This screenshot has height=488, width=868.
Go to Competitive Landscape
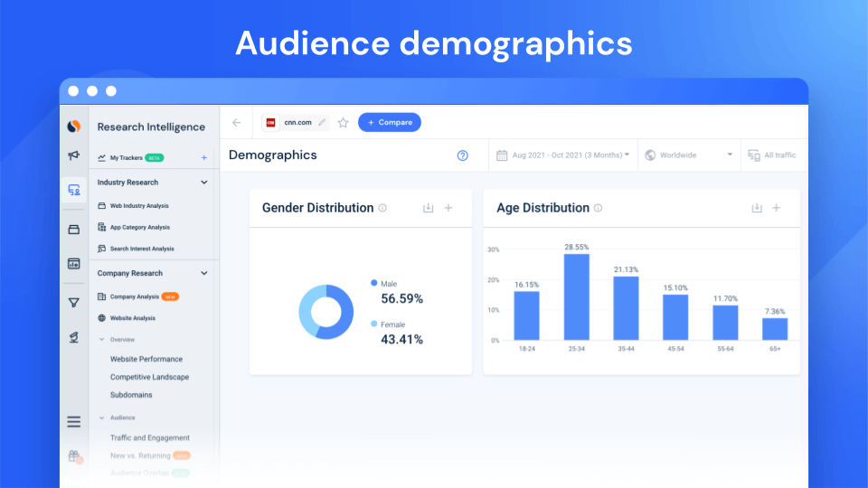pyautogui.click(x=149, y=377)
